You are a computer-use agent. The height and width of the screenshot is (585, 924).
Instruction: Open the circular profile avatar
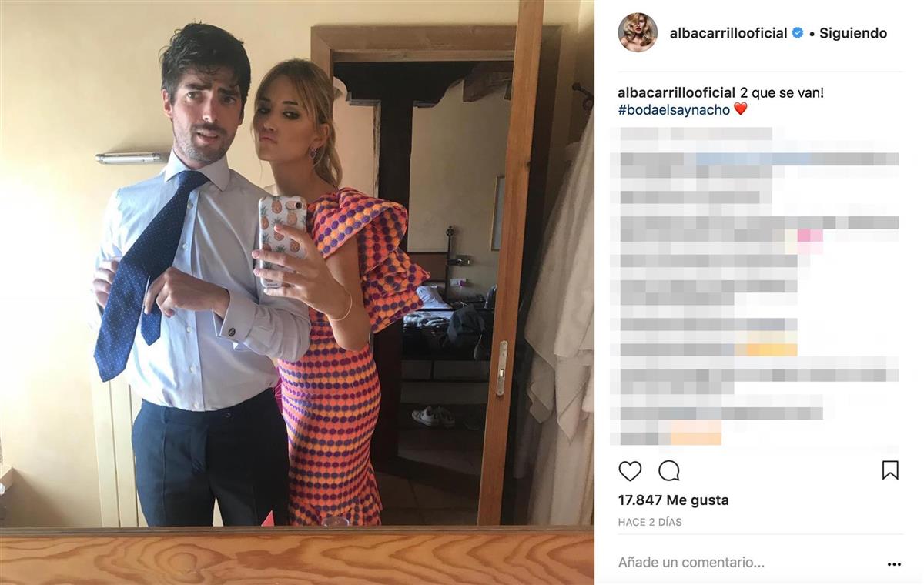click(638, 33)
